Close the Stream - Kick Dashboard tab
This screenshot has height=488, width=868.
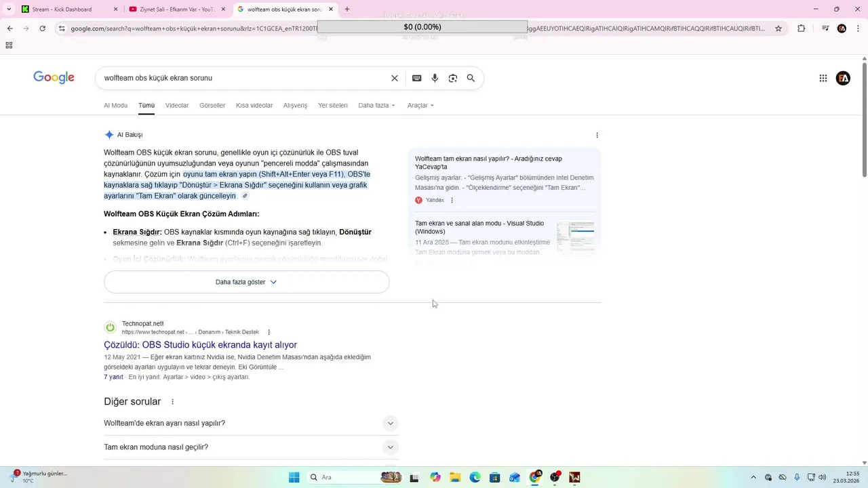pyautogui.click(x=115, y=9)
